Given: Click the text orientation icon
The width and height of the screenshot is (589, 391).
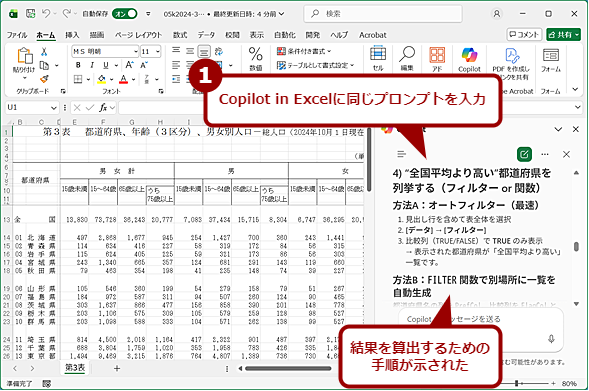Looking at the screenshot, I should 219,51.
